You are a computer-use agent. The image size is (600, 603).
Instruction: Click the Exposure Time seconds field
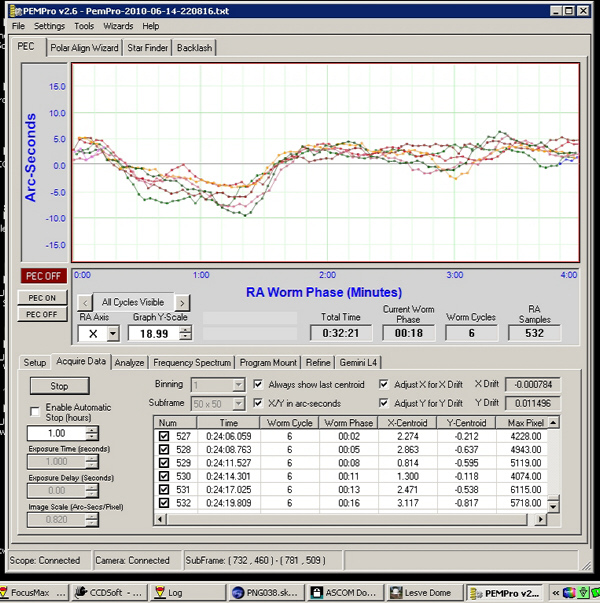click(x=57, y=461)
